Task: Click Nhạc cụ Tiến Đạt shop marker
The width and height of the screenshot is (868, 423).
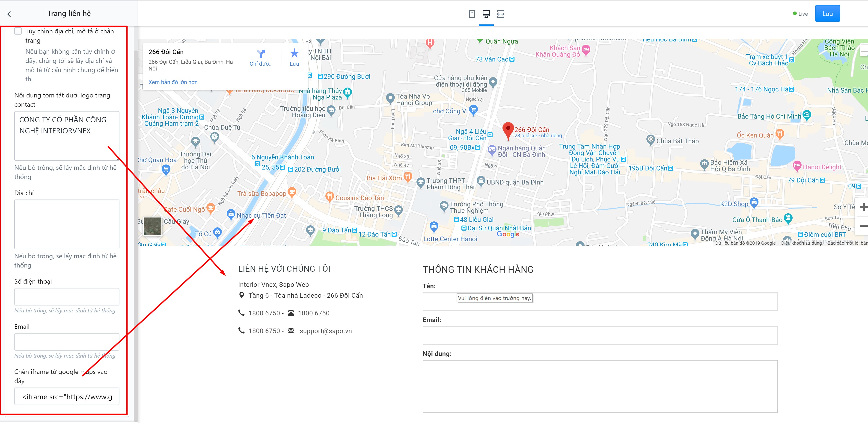Action: click(x=231, y=214)
